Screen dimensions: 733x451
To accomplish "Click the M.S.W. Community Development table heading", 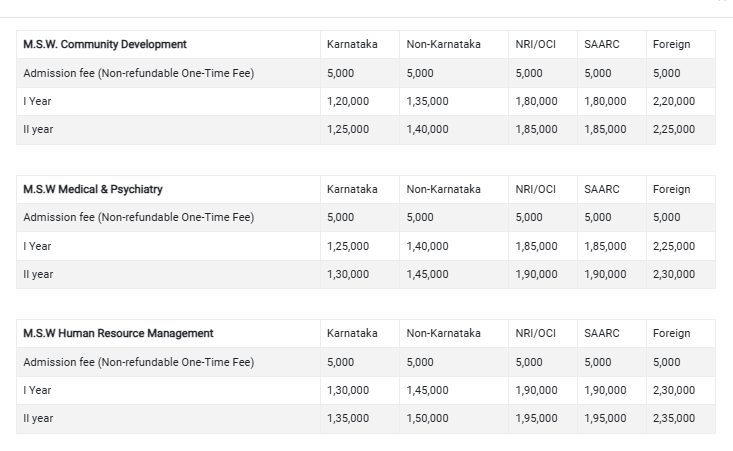I will click(105, 45).
